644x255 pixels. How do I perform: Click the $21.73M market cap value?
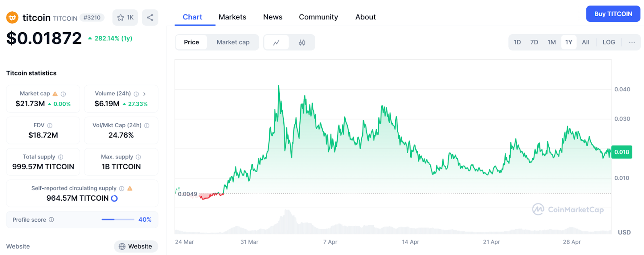coord(30,104)
